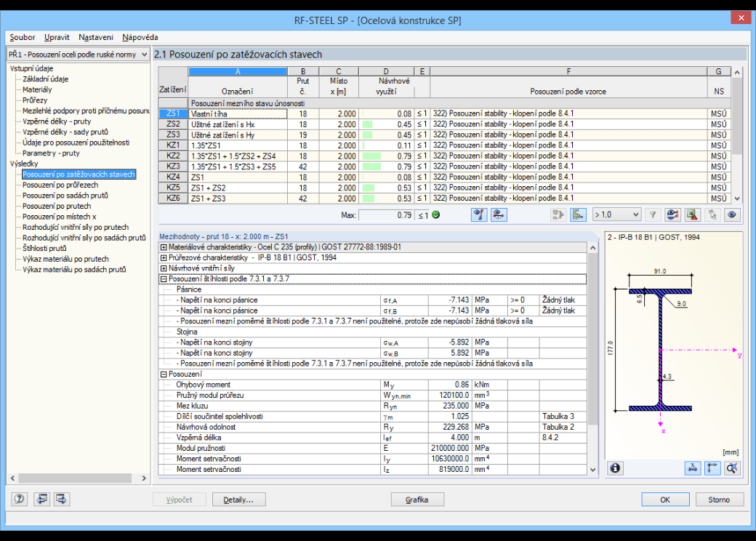Close the RF-STEEL SP window
756x541 pixels.
[741, 18]
